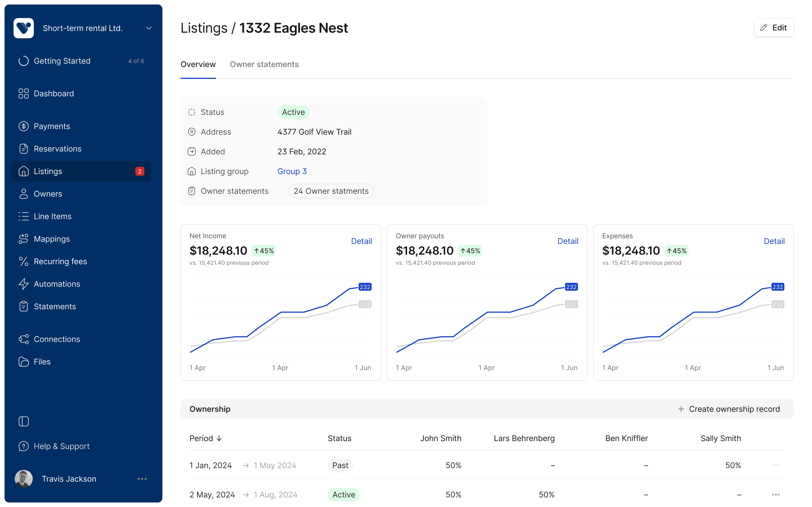
Task: Click the Getting Started progress indicator
Action: [23, 61]
